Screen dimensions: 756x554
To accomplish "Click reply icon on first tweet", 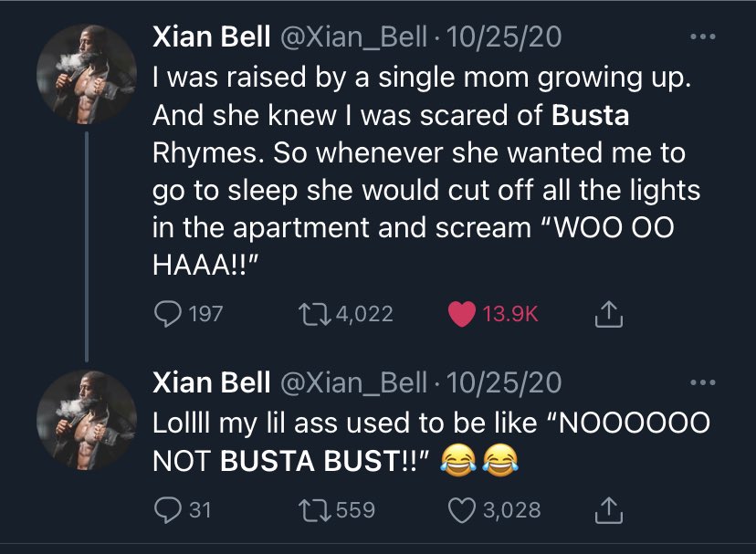I will tap(168, 314).
